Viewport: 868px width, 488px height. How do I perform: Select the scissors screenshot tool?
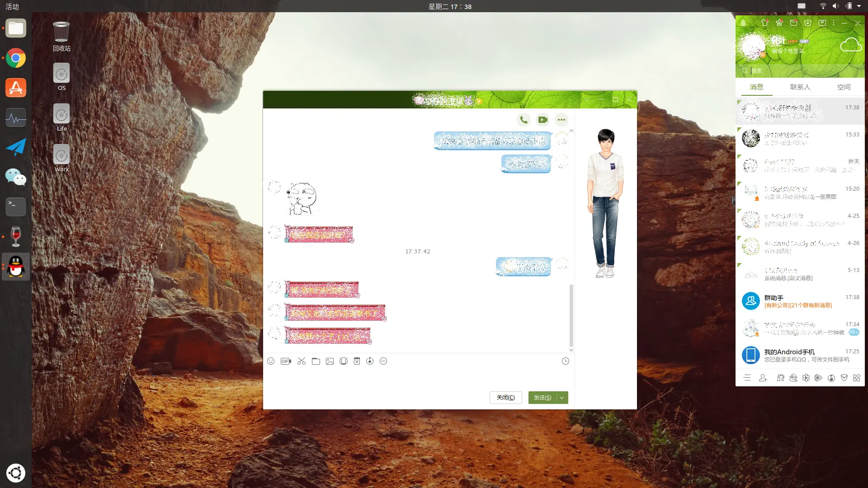(302, 361)
